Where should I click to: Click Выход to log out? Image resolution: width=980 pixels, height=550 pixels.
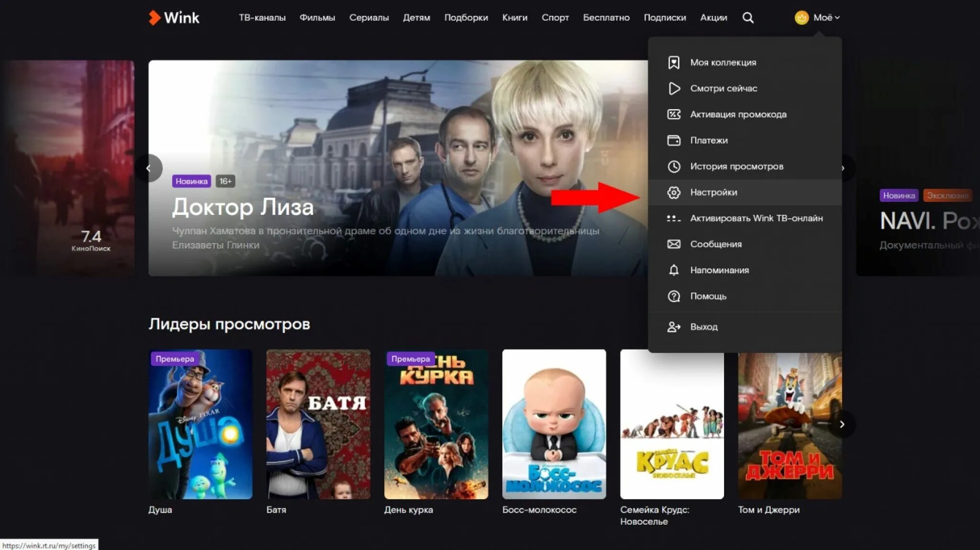click(x=745, y=327)
